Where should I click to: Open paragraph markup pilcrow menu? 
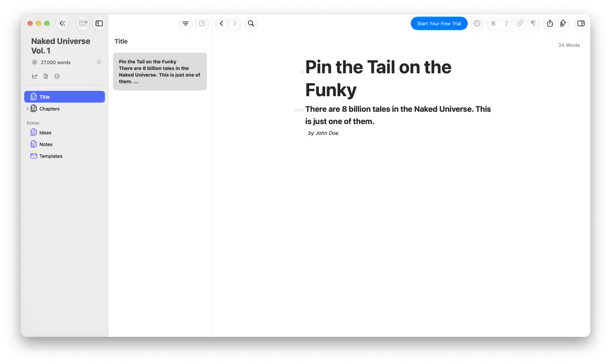click(533, 23)
